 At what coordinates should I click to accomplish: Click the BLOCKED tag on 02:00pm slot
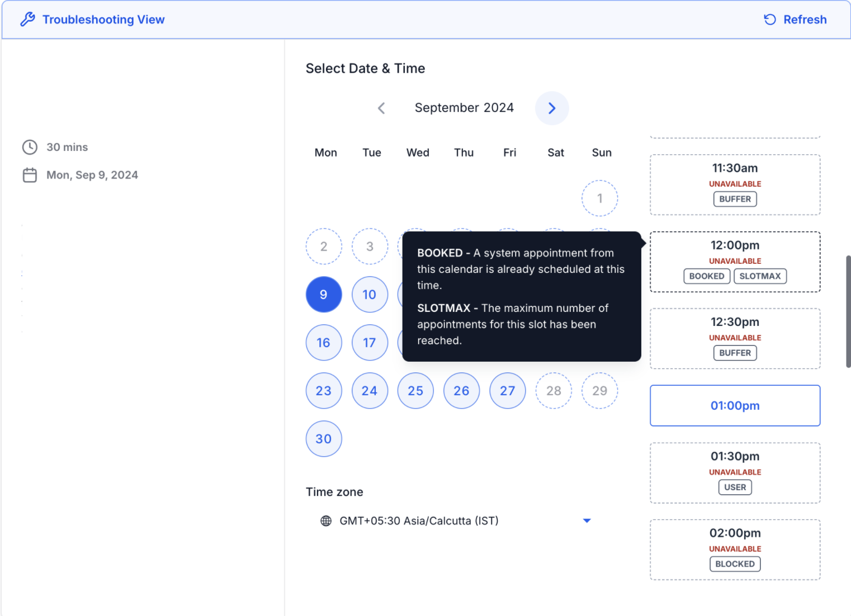[x=735, y=564]
